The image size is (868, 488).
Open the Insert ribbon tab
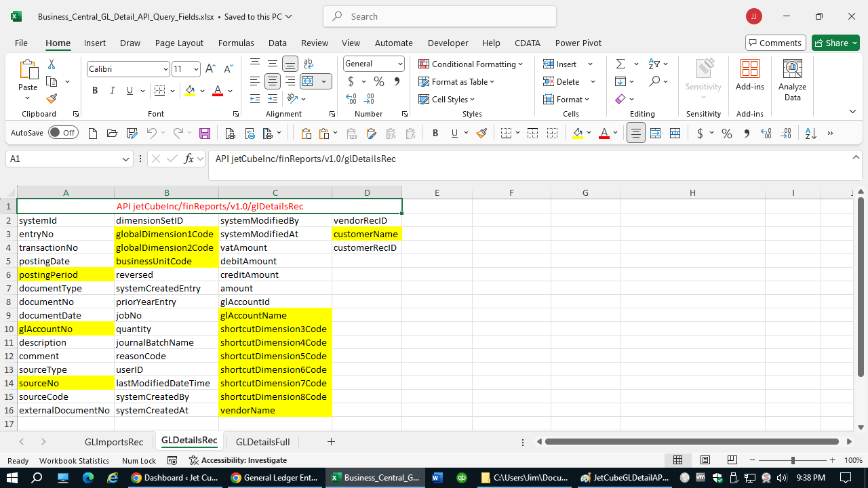click(x=95, y=43)
